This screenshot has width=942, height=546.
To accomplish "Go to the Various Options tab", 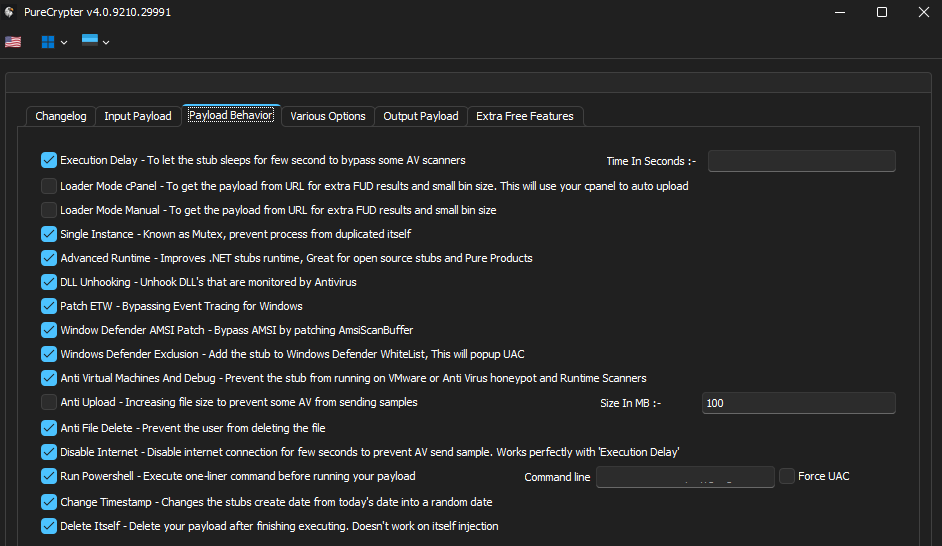I will (328, 116).
